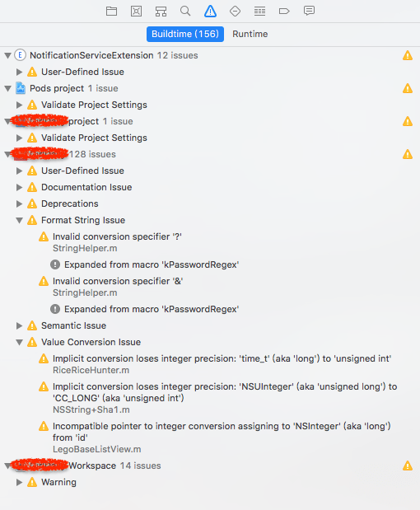Open the Project navigator folder icon

[x=111, y=12]
